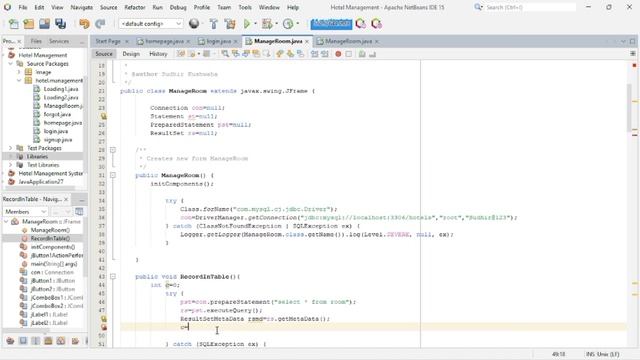Click the NetBeans logo in title bar
Screen dimensions: 640x360
[7, 7]
